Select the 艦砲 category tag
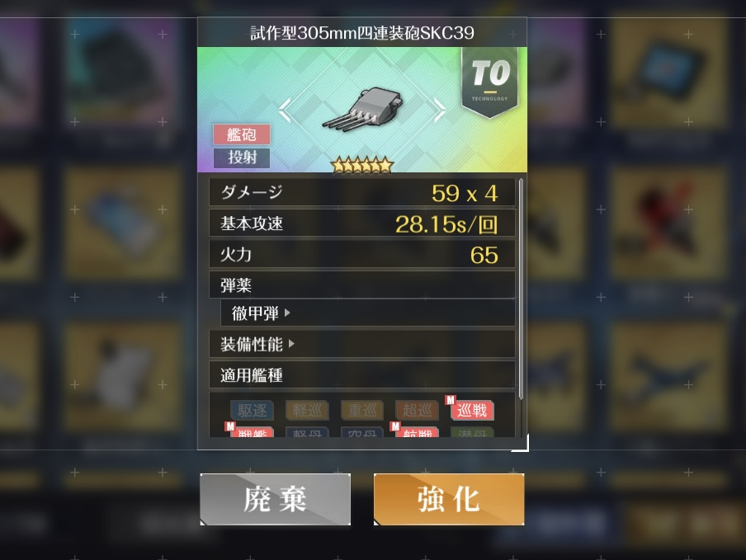This screenshot has width=746, height=560. (x=242, y=134)
